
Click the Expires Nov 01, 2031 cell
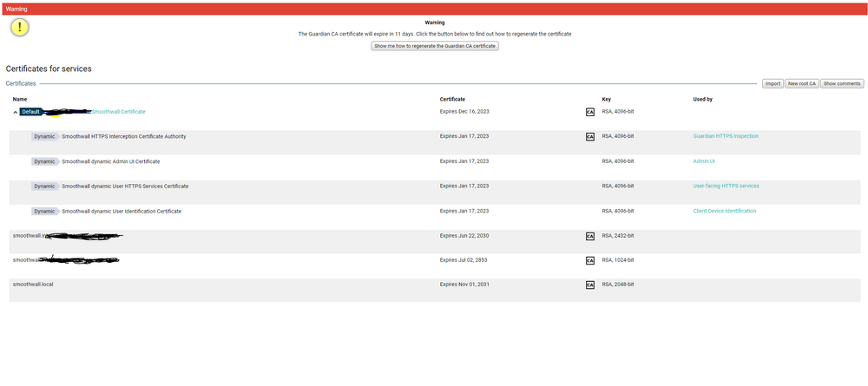(464, 285)
